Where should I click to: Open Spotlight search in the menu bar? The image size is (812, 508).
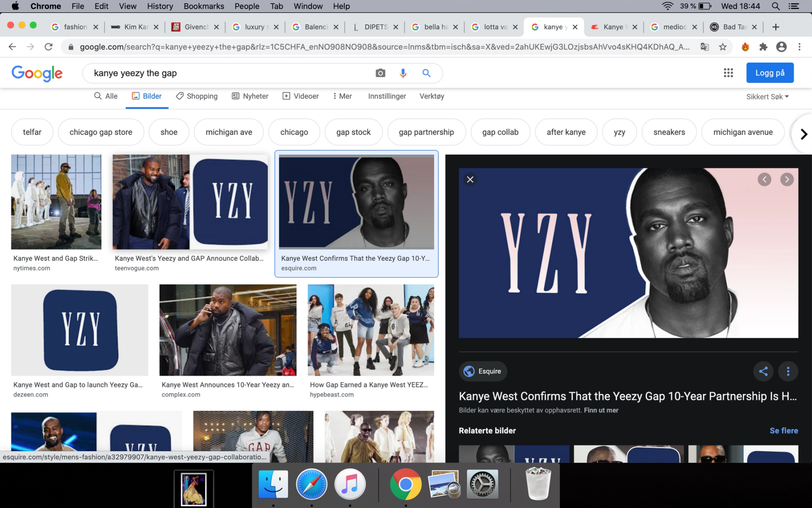pyautogui.click(x=776, y=6)
